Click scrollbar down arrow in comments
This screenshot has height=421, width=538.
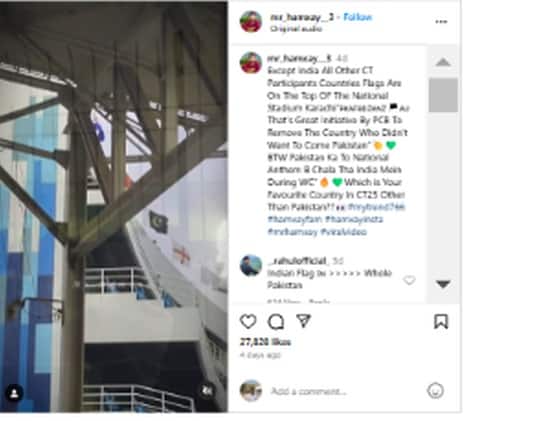[443, 284]
